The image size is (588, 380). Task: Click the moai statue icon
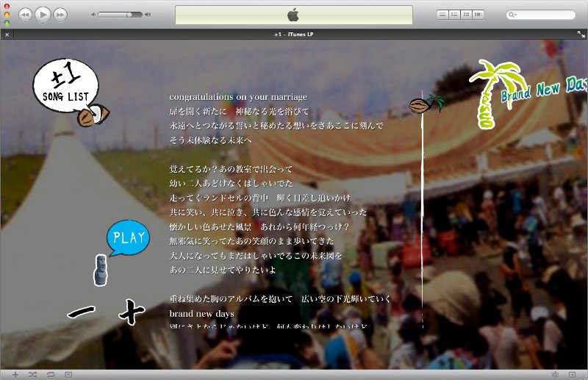(100, 270)
